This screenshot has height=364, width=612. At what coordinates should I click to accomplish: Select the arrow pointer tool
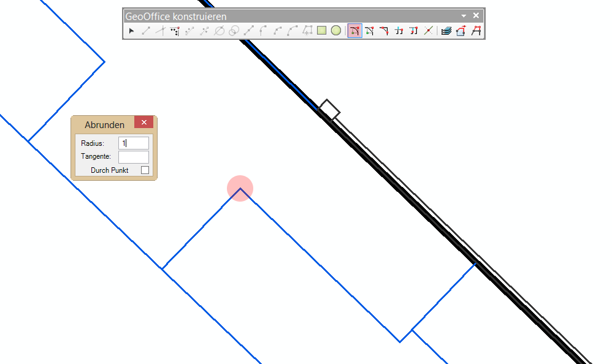tap(131, 31)
